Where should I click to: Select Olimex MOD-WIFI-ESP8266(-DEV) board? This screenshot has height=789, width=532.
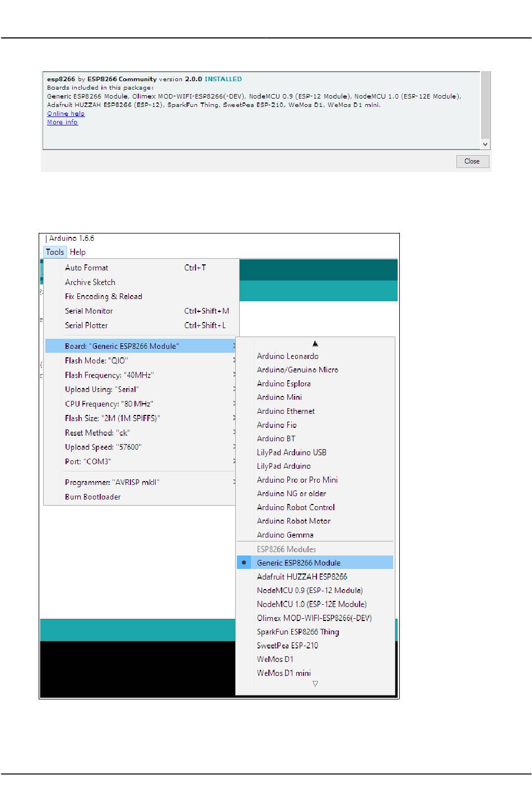315,618
